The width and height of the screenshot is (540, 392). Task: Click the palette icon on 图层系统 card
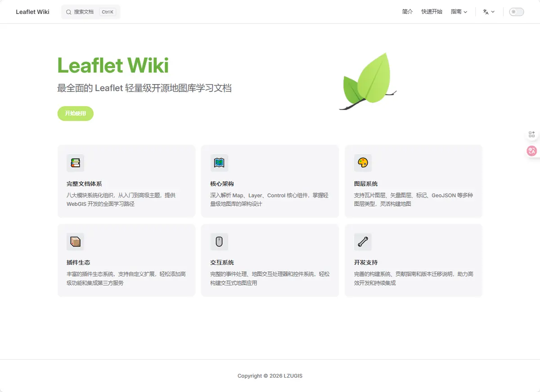point(363,163)
